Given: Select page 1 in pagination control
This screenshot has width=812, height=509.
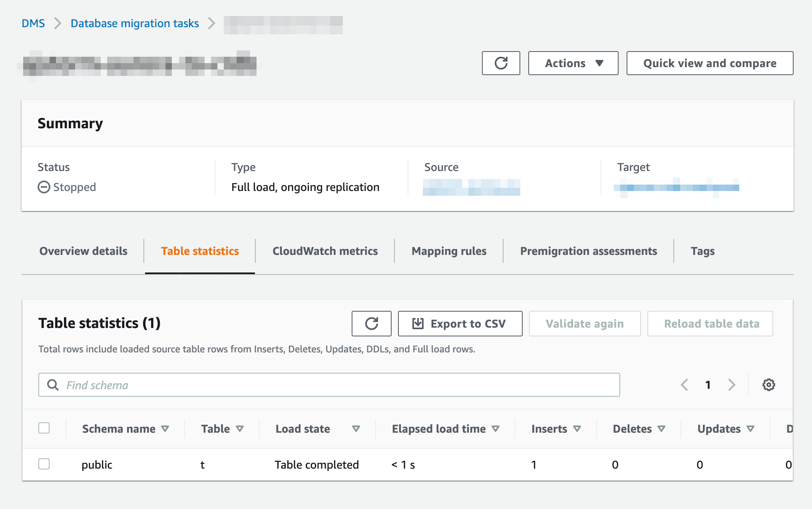Looking at the screenshot, I should (x=707, y=385).
